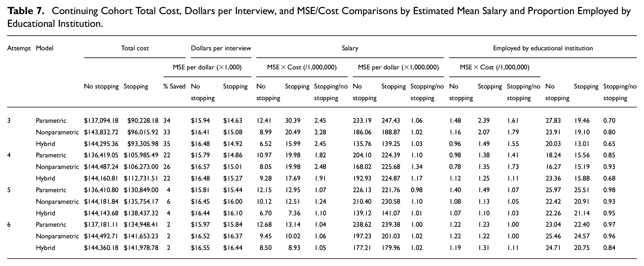Select the Model column header
Screen dimensions: 644x266
click(x=44, y=48)
